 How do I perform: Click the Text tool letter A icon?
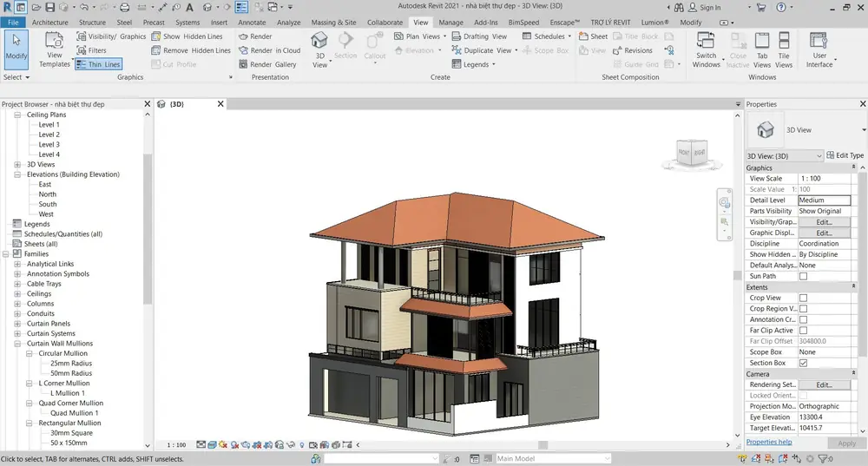click(x=189, y=7)
